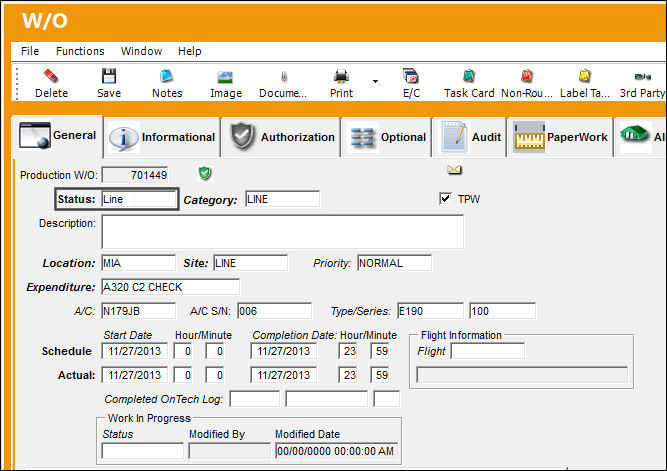Click the Priority field showing NORMAL

point(394,263)
